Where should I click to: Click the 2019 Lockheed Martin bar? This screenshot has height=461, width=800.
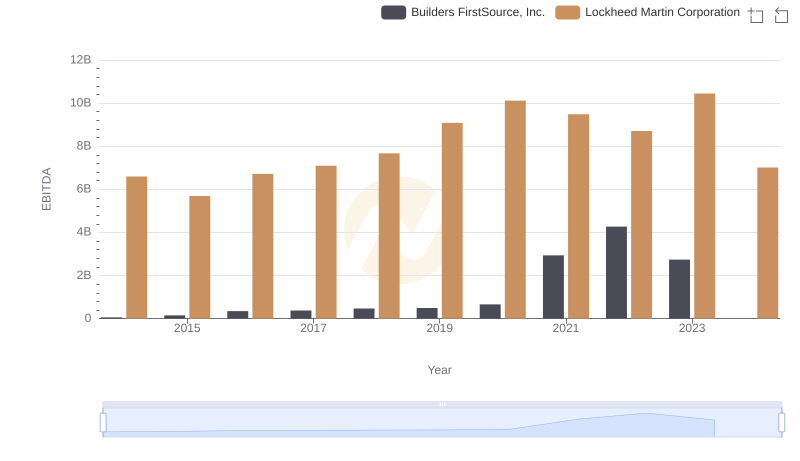click(452, 220)
